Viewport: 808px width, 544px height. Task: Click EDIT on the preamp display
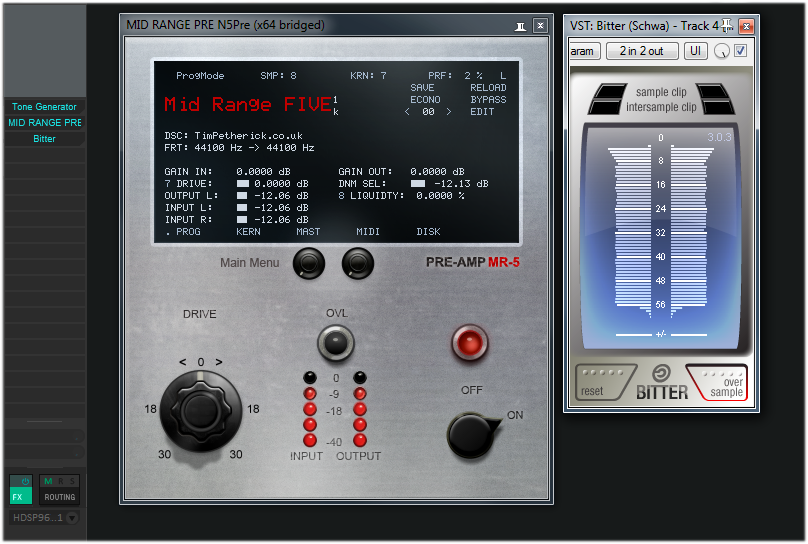click(482, 111)
